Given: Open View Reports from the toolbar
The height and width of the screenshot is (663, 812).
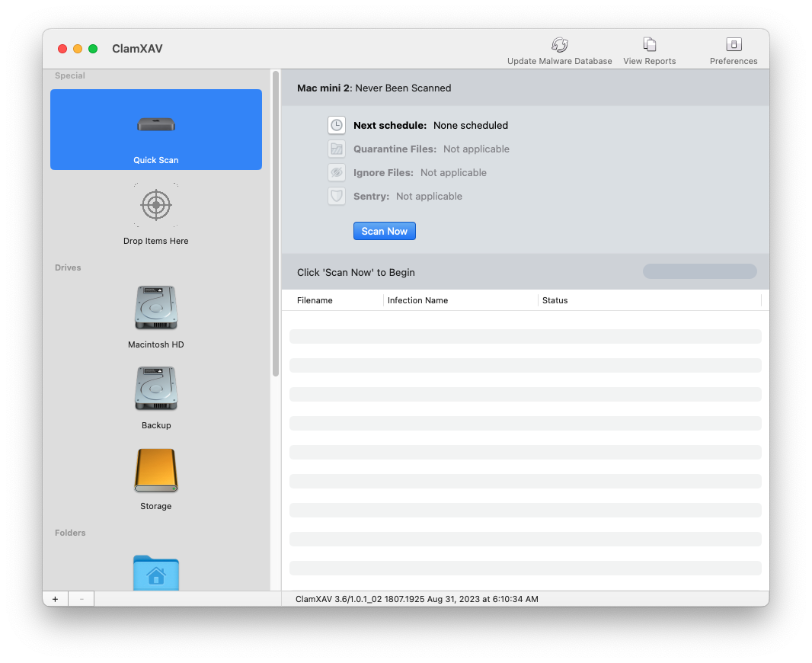Looking at the screenshot, I should 649,45.
